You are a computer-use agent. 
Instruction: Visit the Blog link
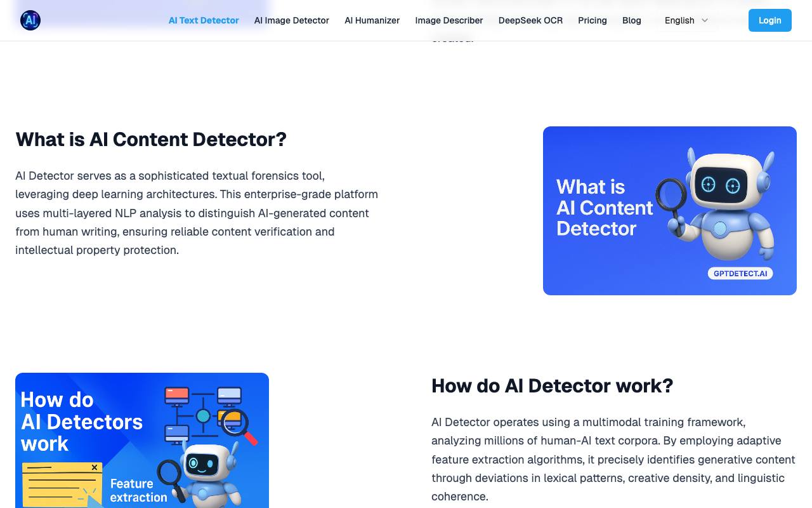(x=632, y=20)
